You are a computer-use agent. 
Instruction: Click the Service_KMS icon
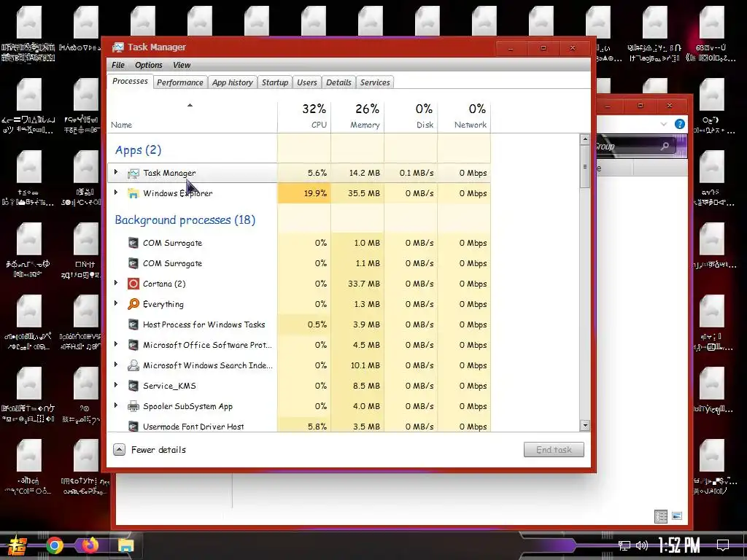pos(133,386)
